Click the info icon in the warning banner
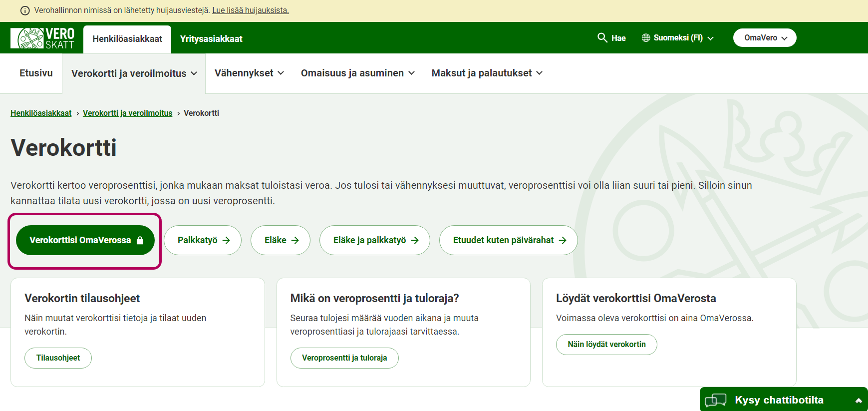This screenshot has width=868, height=411. [25, 10]
